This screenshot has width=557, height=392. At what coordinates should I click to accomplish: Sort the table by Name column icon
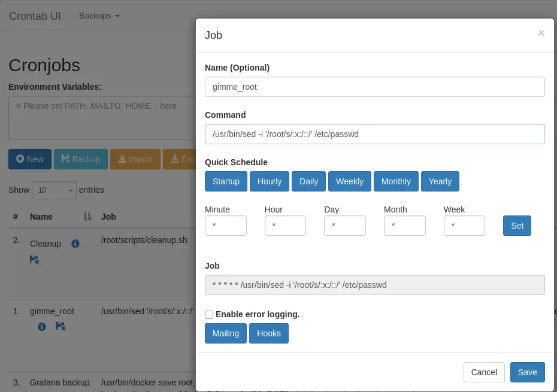tap(87, 217)
